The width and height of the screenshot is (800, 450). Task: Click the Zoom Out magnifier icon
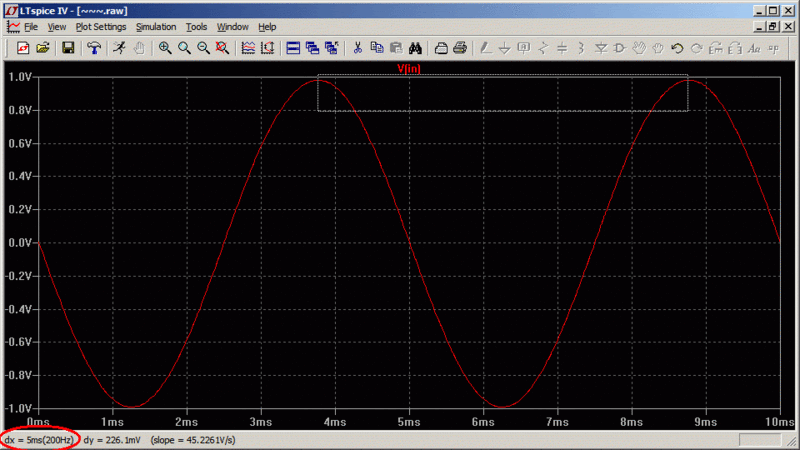tap(203, 47)
